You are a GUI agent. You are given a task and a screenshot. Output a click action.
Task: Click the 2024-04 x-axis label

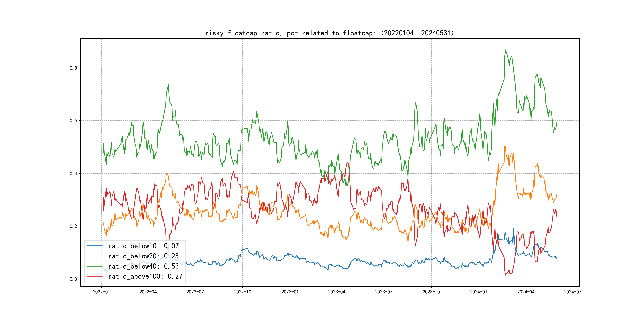click(x=526, y=292)
